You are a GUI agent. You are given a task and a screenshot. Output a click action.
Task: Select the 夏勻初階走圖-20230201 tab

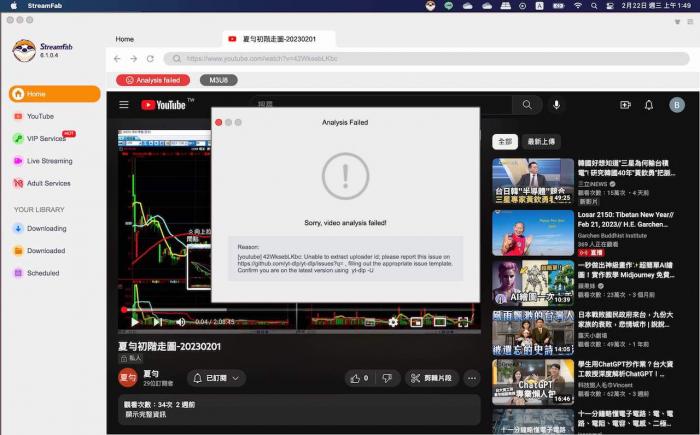[279, 39]
